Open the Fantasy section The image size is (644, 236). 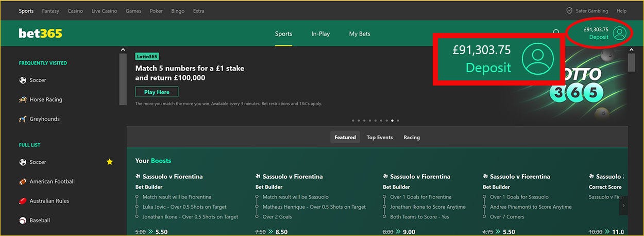pos(50,11)
